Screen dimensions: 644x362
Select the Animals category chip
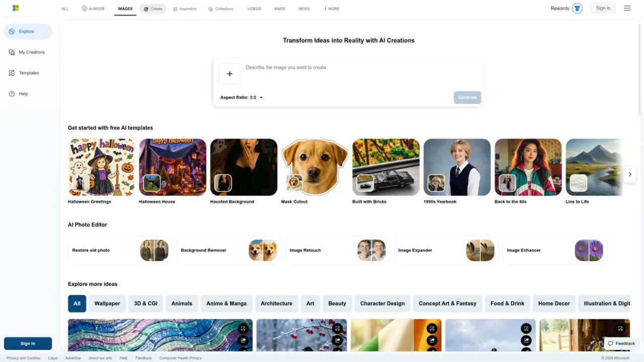tap(182, 304)
